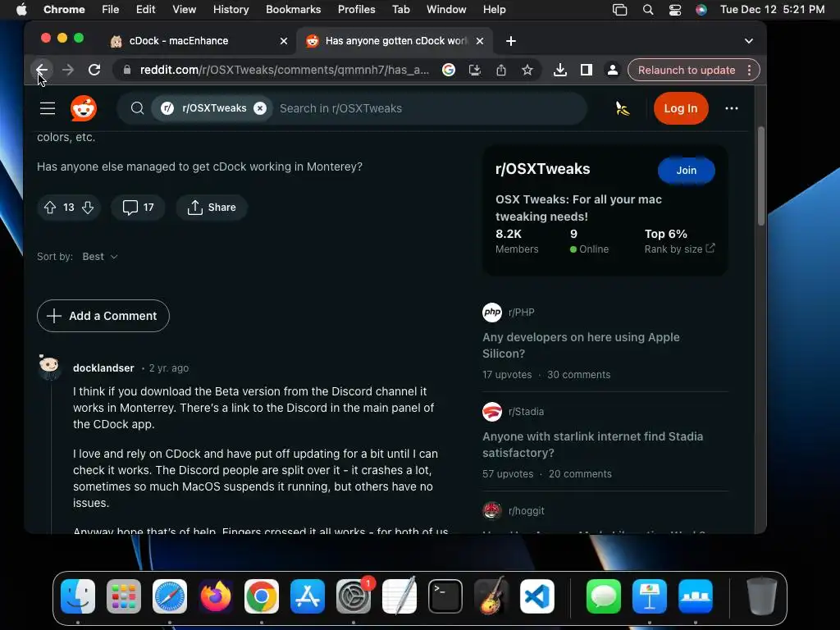Close the Reddit cDock tab

pos(479,41)
